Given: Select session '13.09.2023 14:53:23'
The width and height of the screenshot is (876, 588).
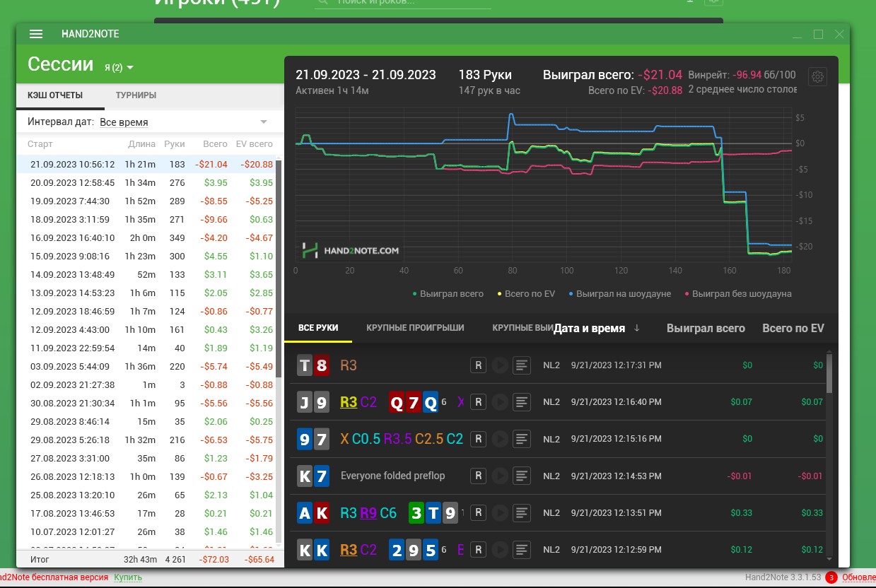Looking at the screenshot, I should click(x=149, y=293).
